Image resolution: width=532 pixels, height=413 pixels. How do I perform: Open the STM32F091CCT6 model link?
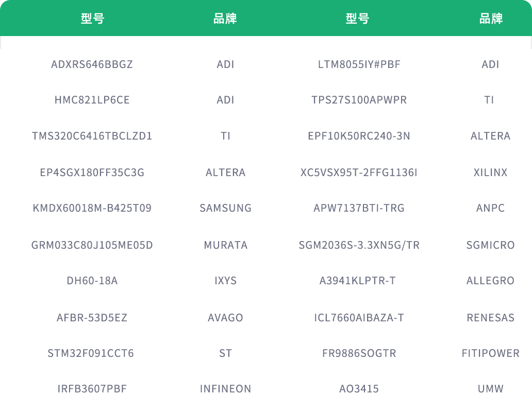click(x=91, y=353)
